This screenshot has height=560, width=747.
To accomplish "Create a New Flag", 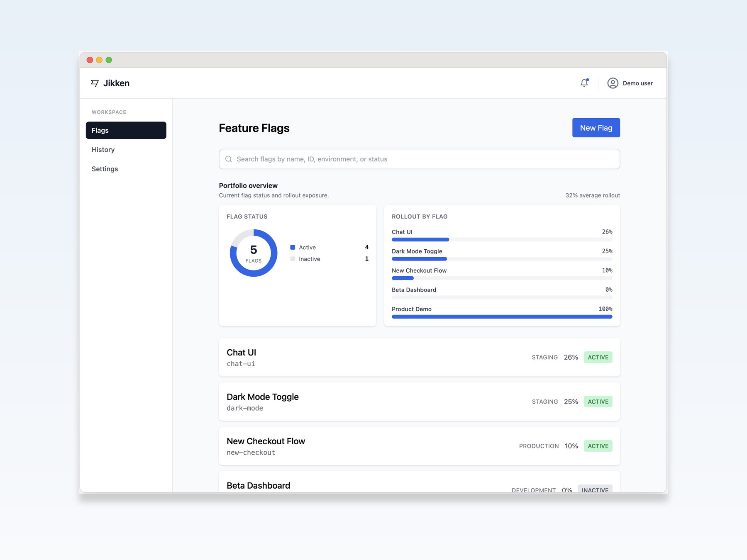I will (x=596, y=128).
